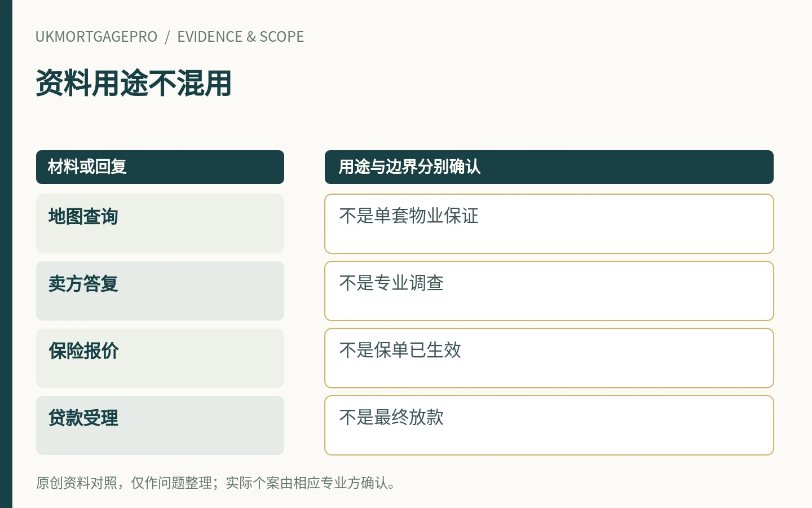Click the UKMORTGAGEPRO breadcrumb text
Image resolution: width=812 pixels, height=508 pixels.
(96, 37)
